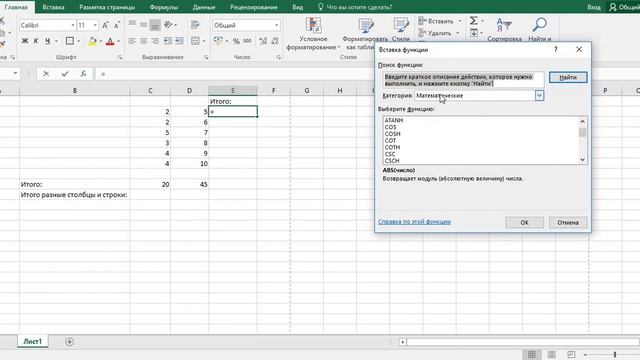Open the Вставить dropdown arrow in ribbon
Screen dimensions: 640x360
460,21
